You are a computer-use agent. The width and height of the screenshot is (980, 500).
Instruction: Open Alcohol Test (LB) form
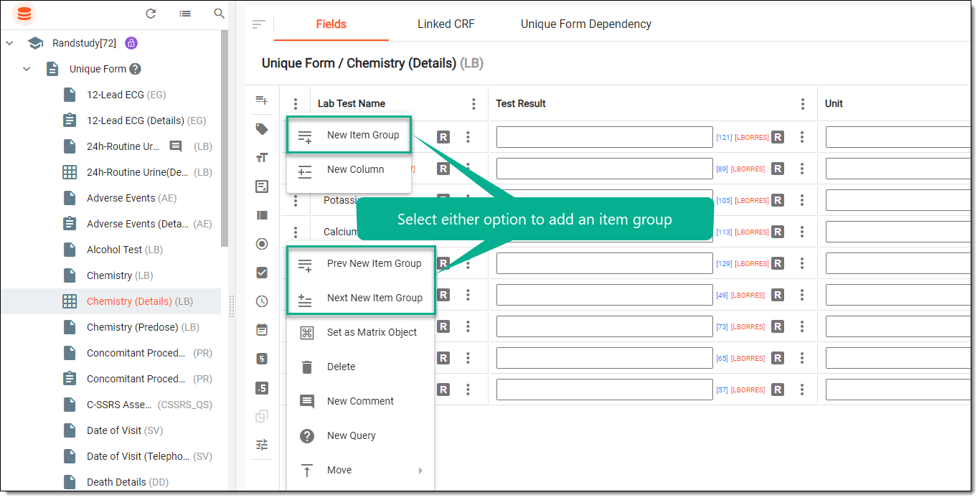click(x=125, y=250)
